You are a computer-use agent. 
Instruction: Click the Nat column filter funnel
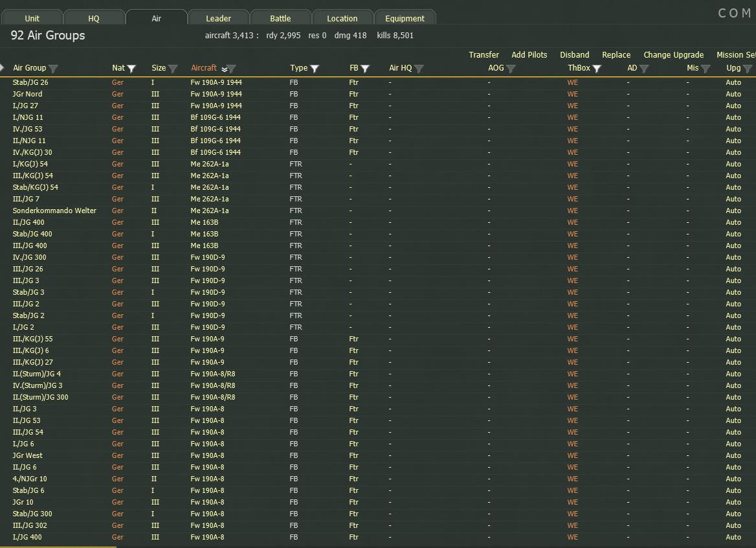[131, 69]
